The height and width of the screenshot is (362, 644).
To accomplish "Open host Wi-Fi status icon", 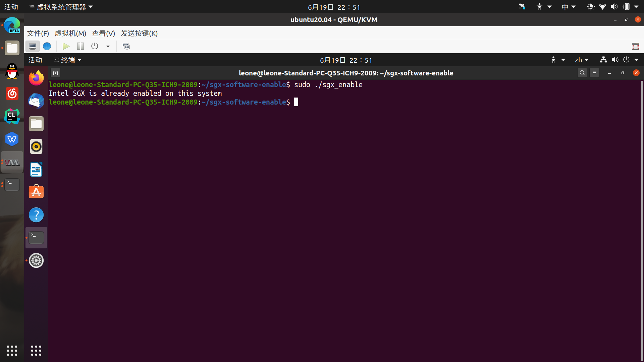I will tap(602, 7).
